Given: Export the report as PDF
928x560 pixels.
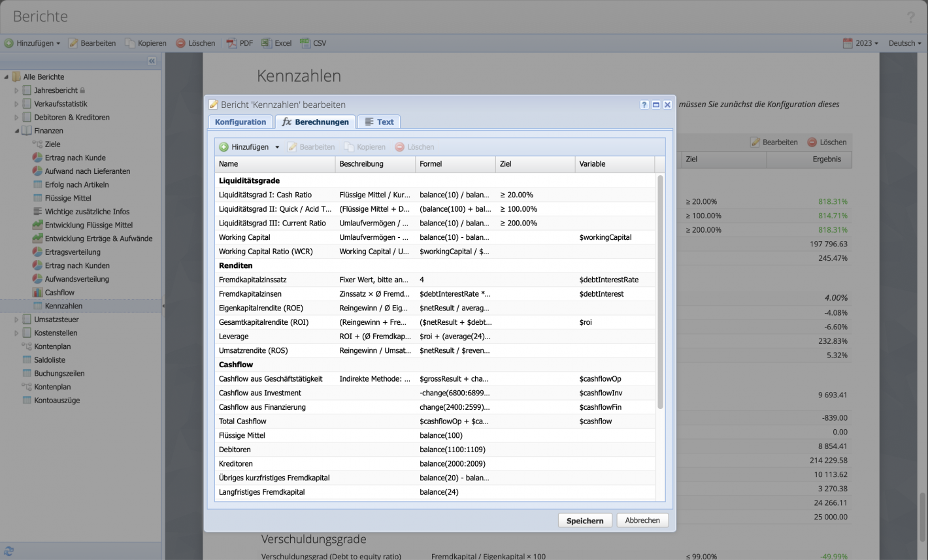Looking at the screenshot, I should (x=241, y=42).
